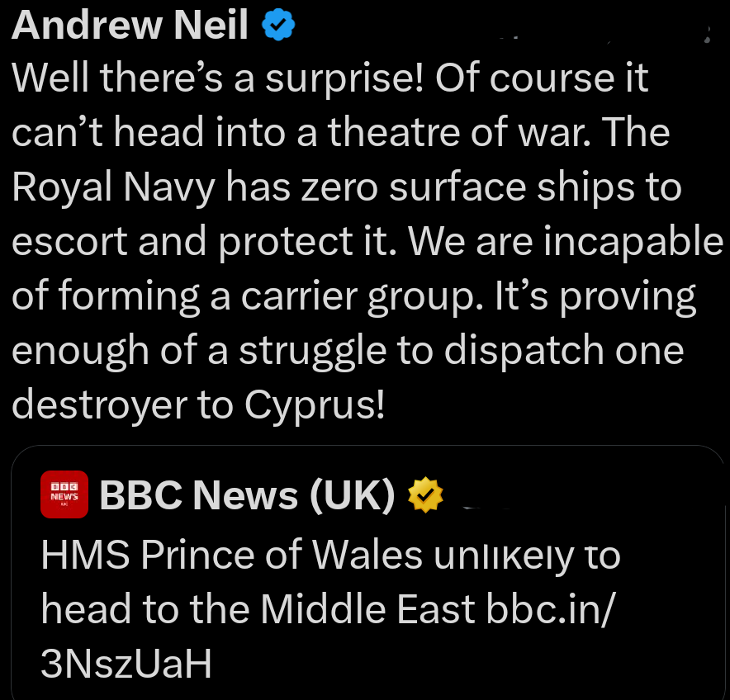The image size is (730, 700).
Task: Click Andrew Neil's blue verified badge
Action: (x=278, y=28)
